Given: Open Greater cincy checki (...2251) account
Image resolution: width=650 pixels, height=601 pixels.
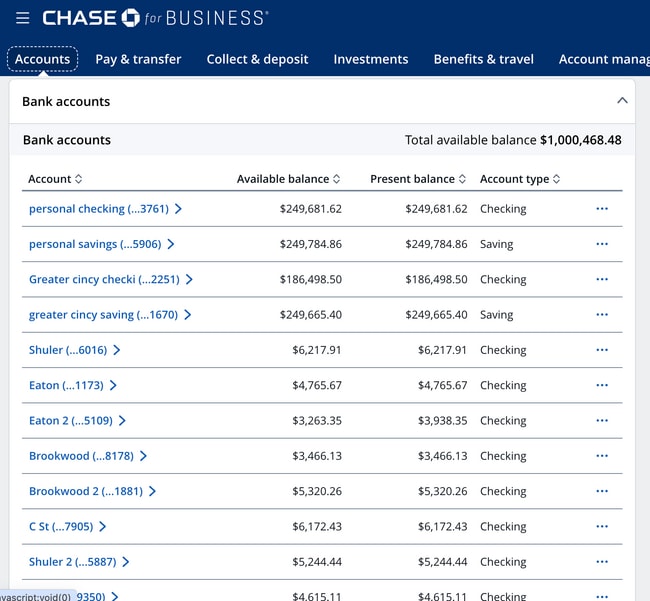Looking at the screenshot, I should (x=111, y=279).
